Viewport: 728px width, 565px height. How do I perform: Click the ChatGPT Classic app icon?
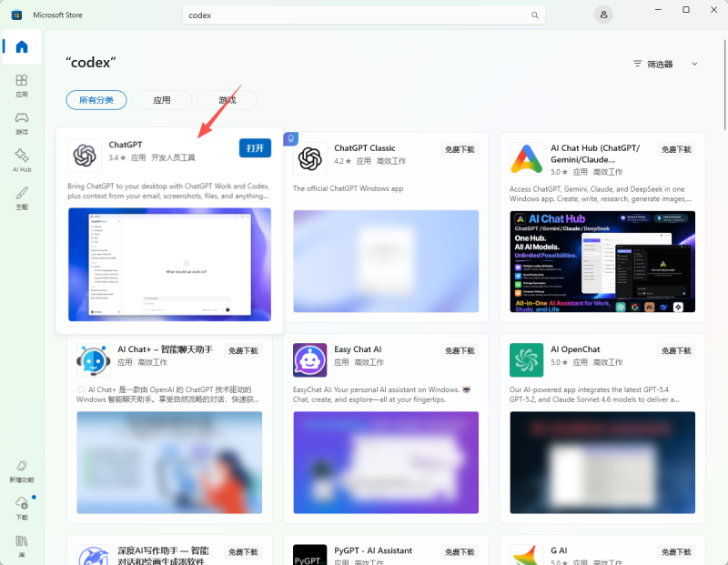click(x=309, y=158)
